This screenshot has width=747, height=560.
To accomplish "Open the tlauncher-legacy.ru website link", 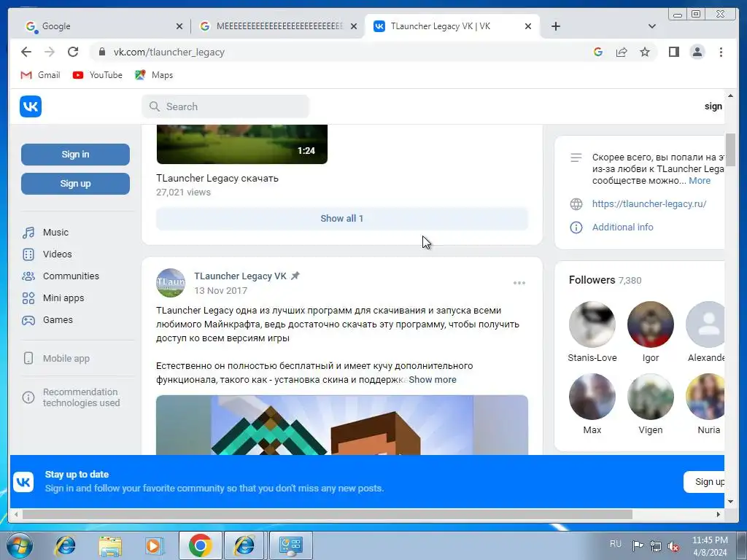I will coord(649,204).
